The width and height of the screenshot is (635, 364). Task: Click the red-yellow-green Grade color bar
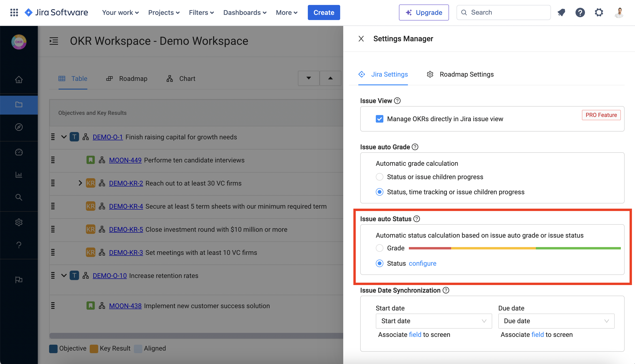pyautogui.click(x=514, y=248)
